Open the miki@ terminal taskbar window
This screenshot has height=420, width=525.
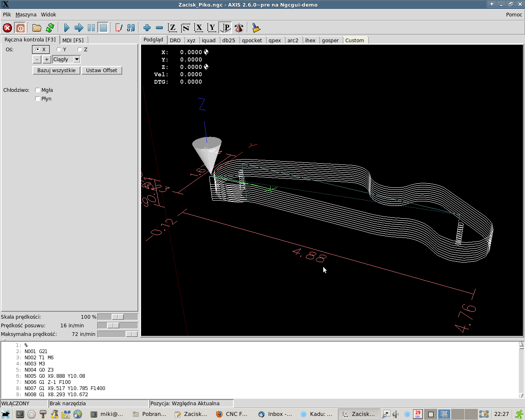(107, 414)
